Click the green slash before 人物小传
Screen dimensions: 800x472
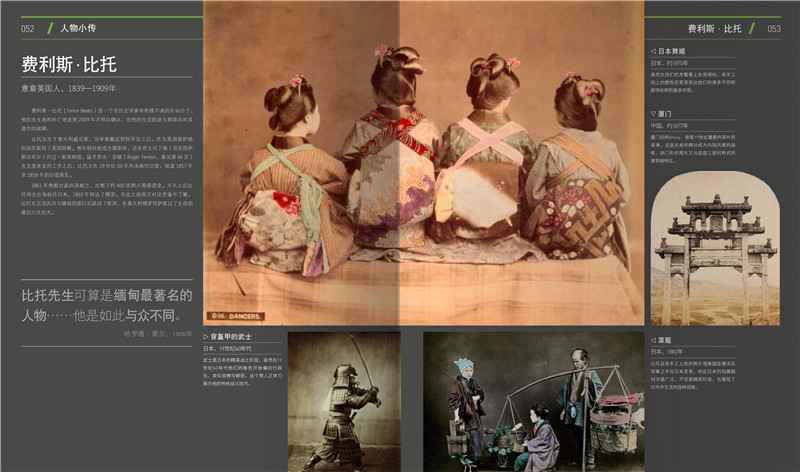50,29
